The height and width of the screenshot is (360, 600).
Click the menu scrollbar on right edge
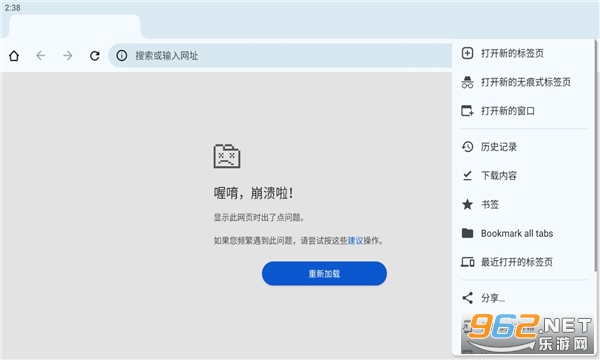[x=597, y=155]
